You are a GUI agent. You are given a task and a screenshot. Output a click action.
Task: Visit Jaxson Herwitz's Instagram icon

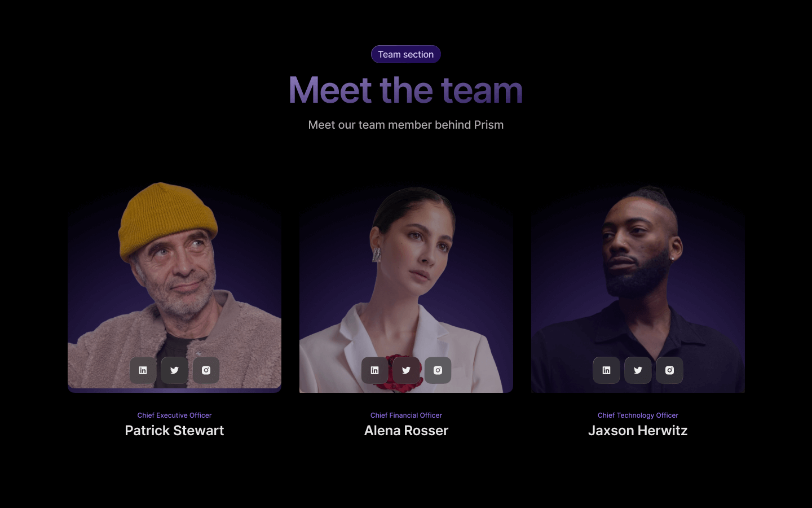[669, 370]
